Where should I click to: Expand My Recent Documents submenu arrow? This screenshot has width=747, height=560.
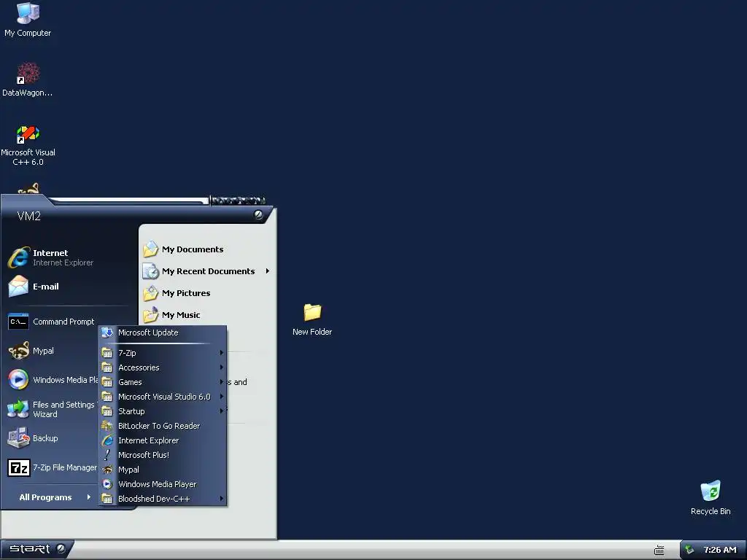pyautogui.click(x=268, y=271)
